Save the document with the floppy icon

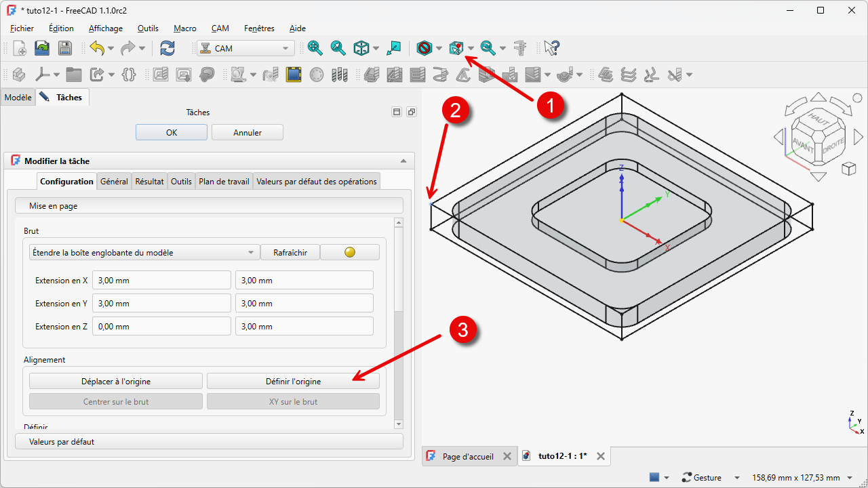point(64,48)
